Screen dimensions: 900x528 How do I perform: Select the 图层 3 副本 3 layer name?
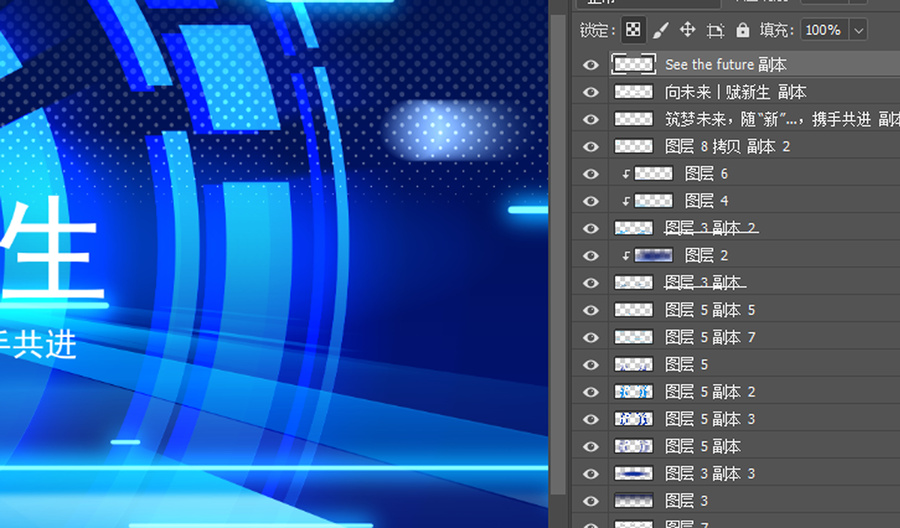point(710,473)
